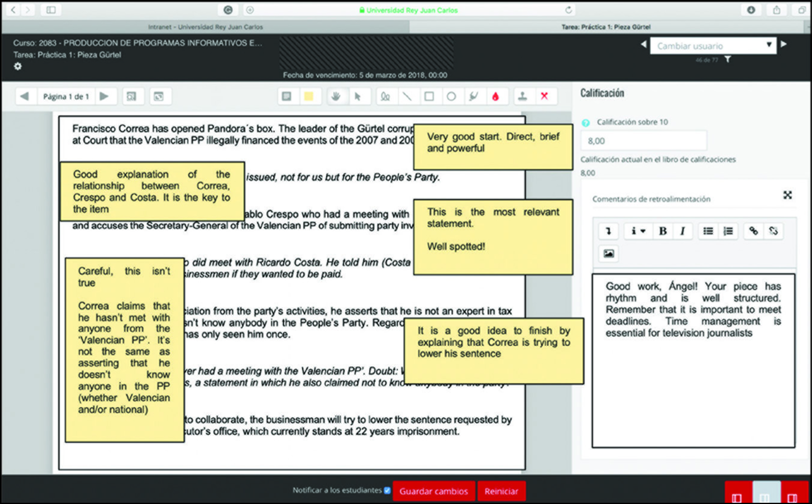The image size is (812, 504).
Task: Switch to Tarea Práctica 1 tab
Action: point(606,27)
